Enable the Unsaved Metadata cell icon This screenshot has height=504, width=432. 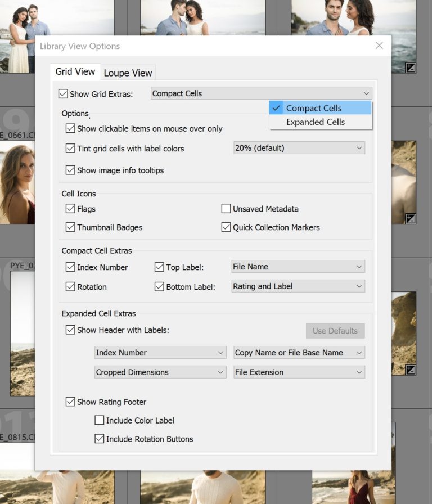coord(226,209)
